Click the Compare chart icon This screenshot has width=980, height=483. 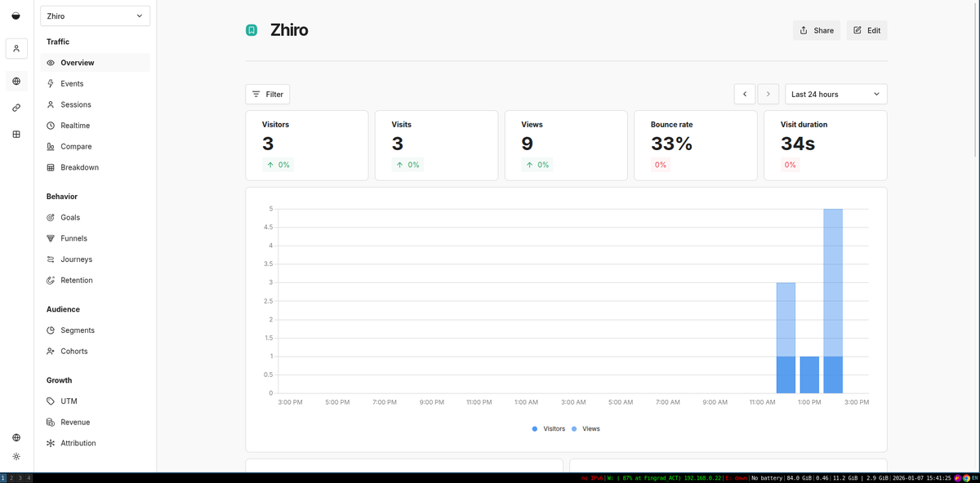(x=51, y=147)
